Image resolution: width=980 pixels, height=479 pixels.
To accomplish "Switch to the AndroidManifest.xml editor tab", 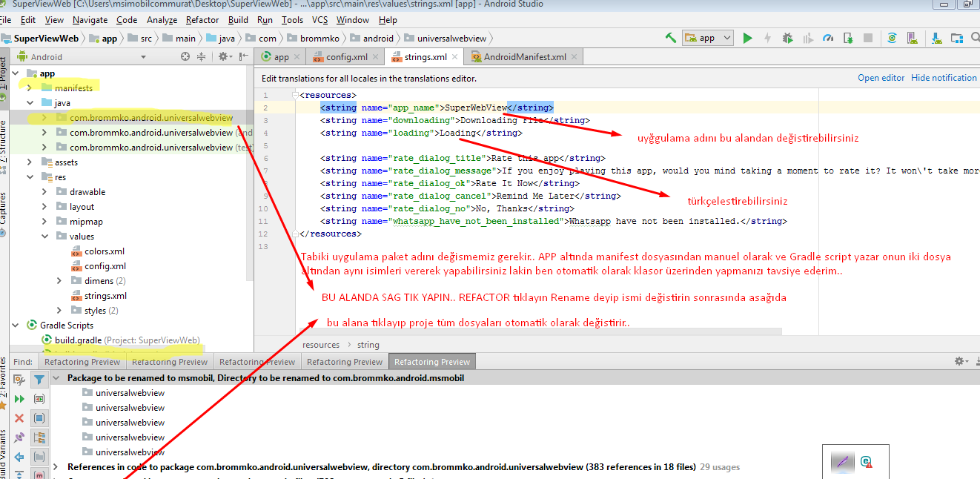I will 524,57.
